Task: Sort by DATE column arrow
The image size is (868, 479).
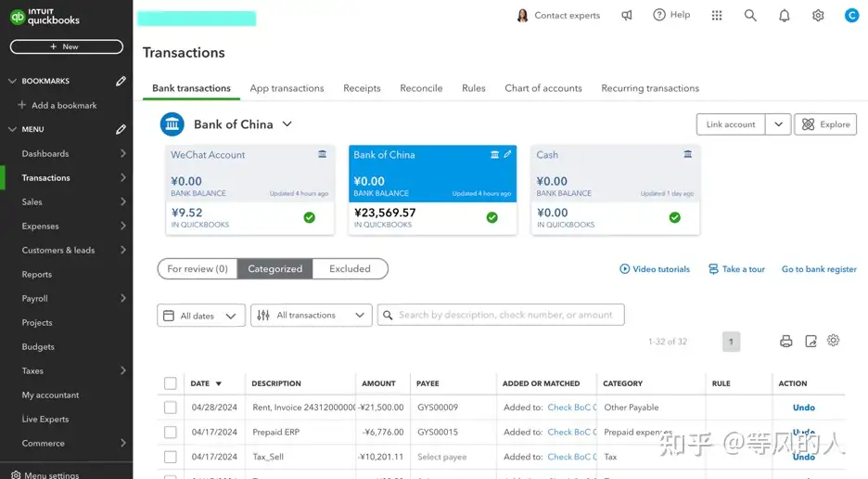Action: pos(219,383)
